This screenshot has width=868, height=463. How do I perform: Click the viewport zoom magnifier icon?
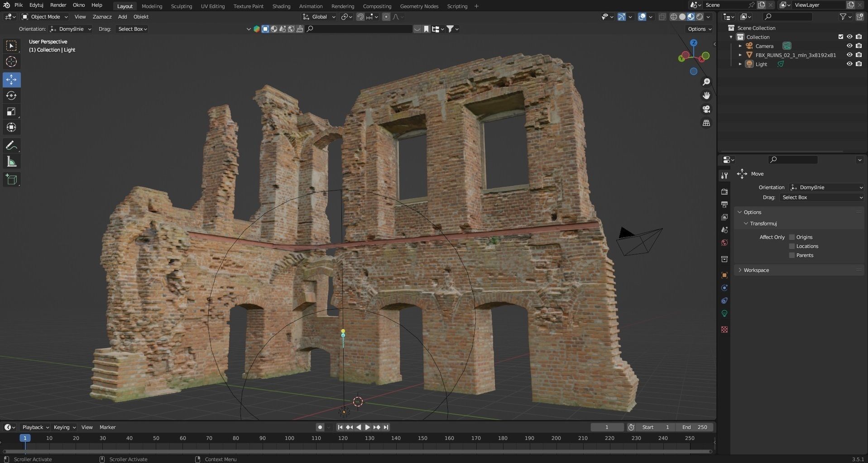(706, 82)
